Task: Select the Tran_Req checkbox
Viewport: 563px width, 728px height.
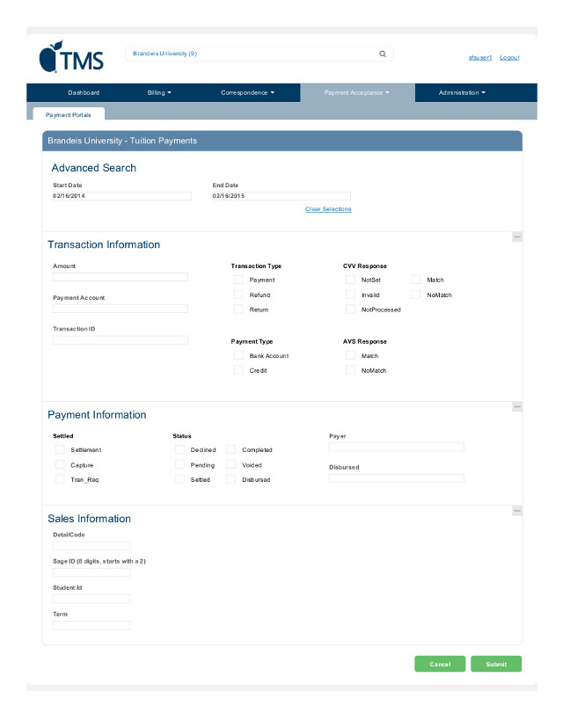Action: (x=60, y=479)
